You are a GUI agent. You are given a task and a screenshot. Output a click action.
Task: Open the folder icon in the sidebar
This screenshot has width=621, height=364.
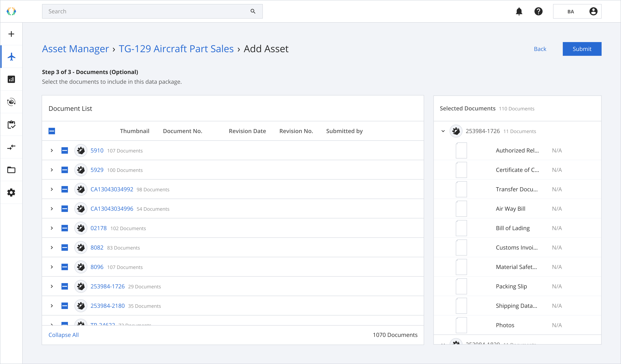pos(11,170)
